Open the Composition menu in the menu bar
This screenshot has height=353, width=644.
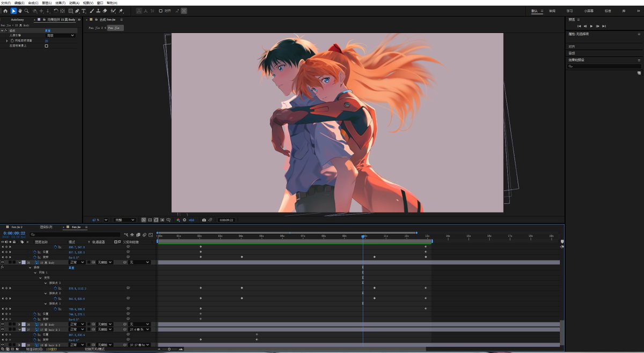tap(33, 3)
